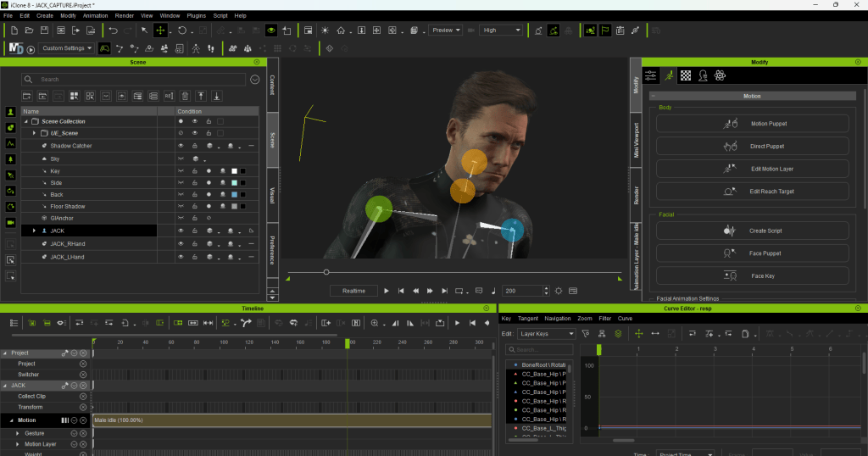The height and width of the screenshot is (456, 868).
Task: Click the Side light cyan color swatch
Action: coord(234,182)
